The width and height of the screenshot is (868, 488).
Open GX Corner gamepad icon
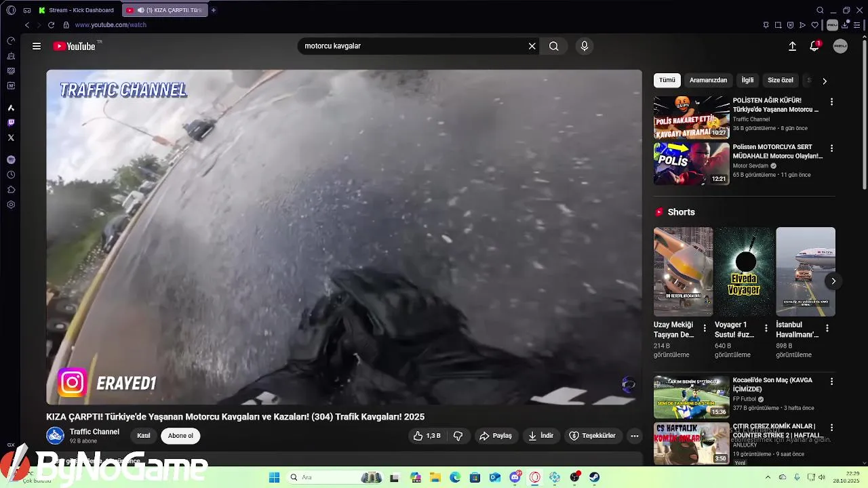coord(27,10)
